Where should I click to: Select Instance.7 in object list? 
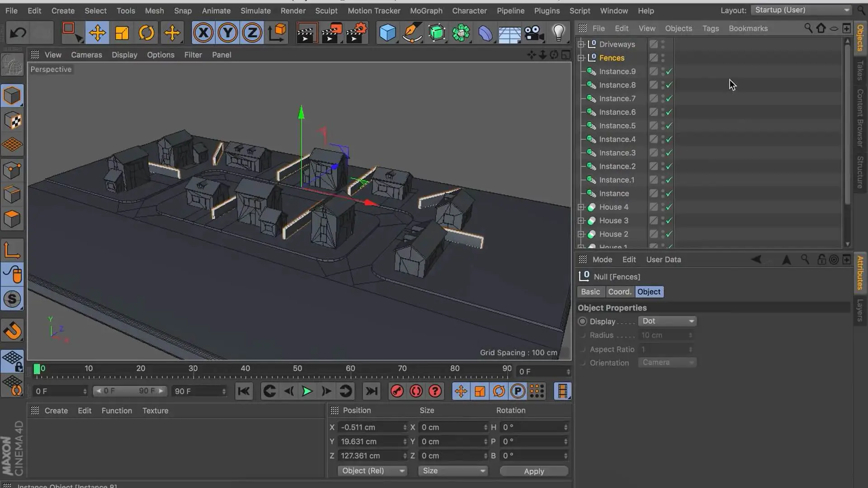[x=617, y=99]
